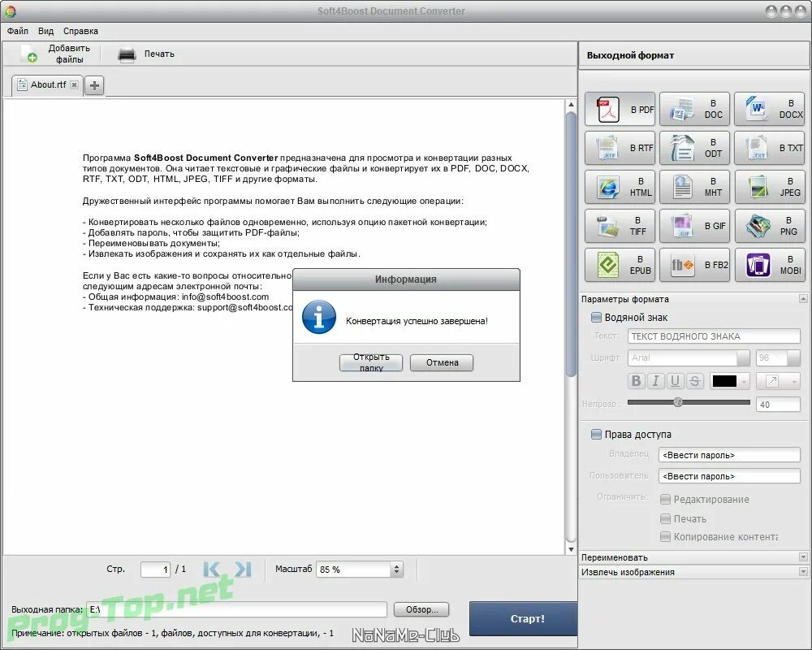Click the opacity value field showing 40
The height and width of the screenshot is (650, 812).
coord(779,405)
